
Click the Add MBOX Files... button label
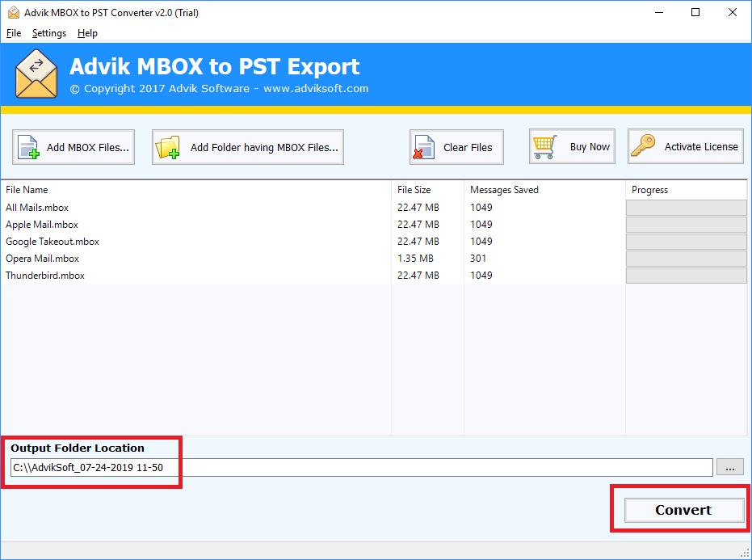(x=88, y=147)
